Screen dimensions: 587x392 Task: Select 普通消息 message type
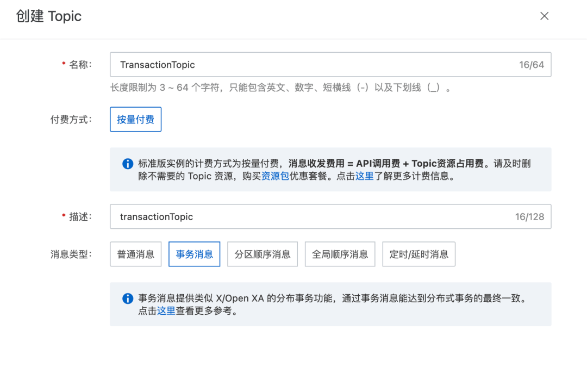click(x=135, y=254)
